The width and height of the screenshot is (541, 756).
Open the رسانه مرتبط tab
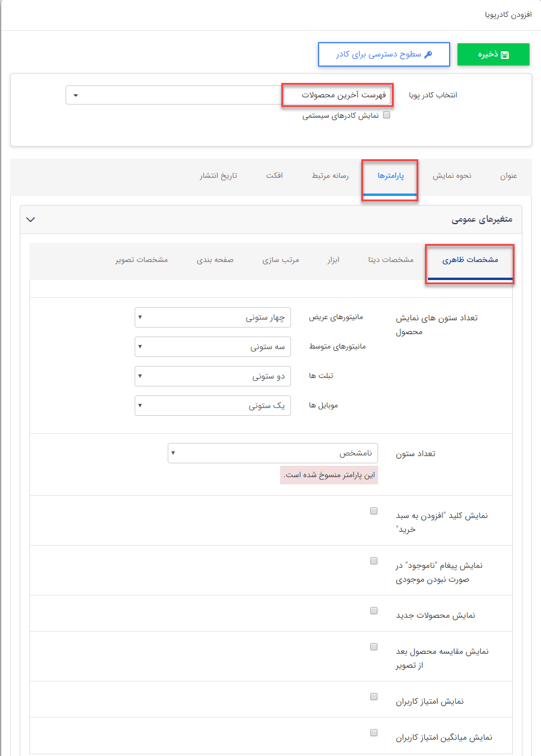click(328, 176)
